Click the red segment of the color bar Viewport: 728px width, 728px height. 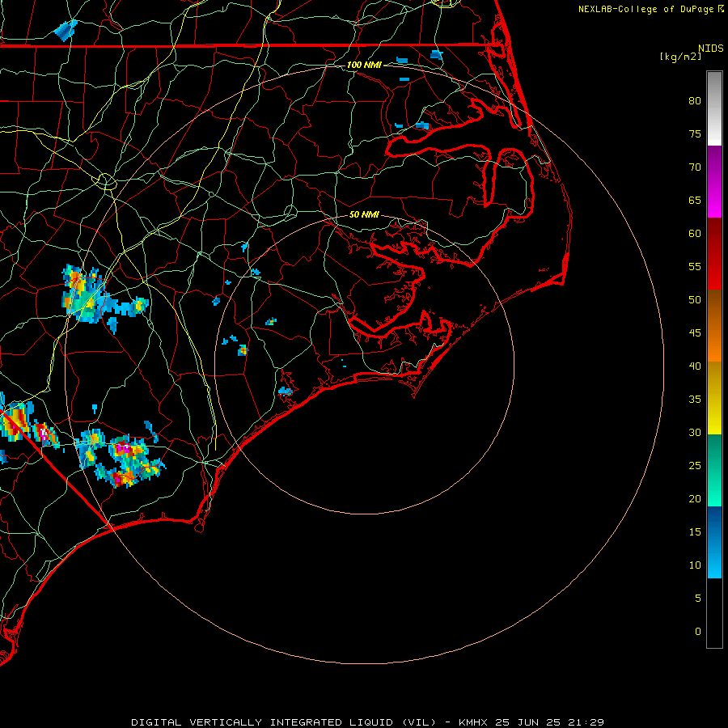(714, 253)
